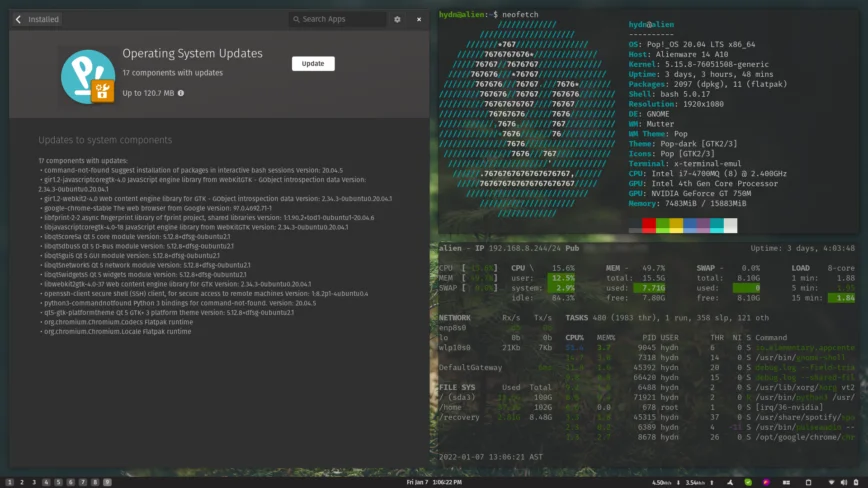This screenshot has width=868, height=488.
Task: Click the Installed back label
Action: click(43, 19)
